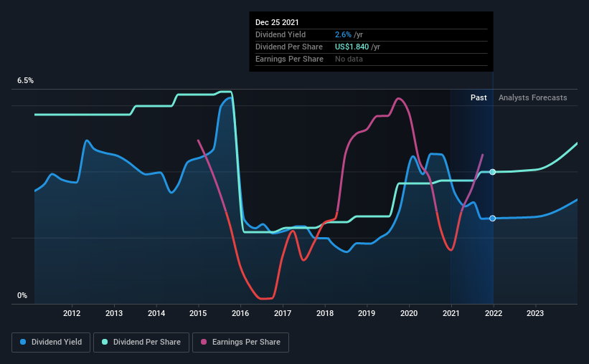Viewport: 589px width, 364px height.
Task: Click the 2021 axis year label
Action: point(451,313)
